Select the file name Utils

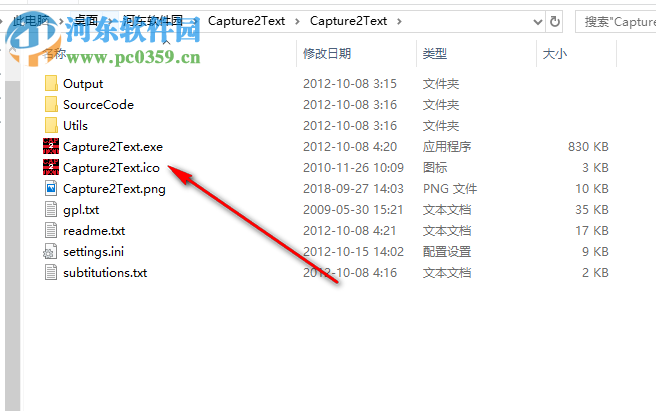[75, 126]
